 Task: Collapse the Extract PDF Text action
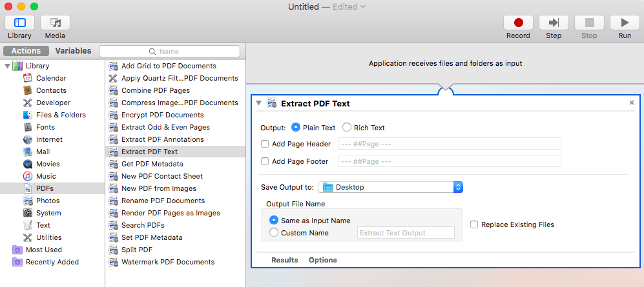coord(258,103)
